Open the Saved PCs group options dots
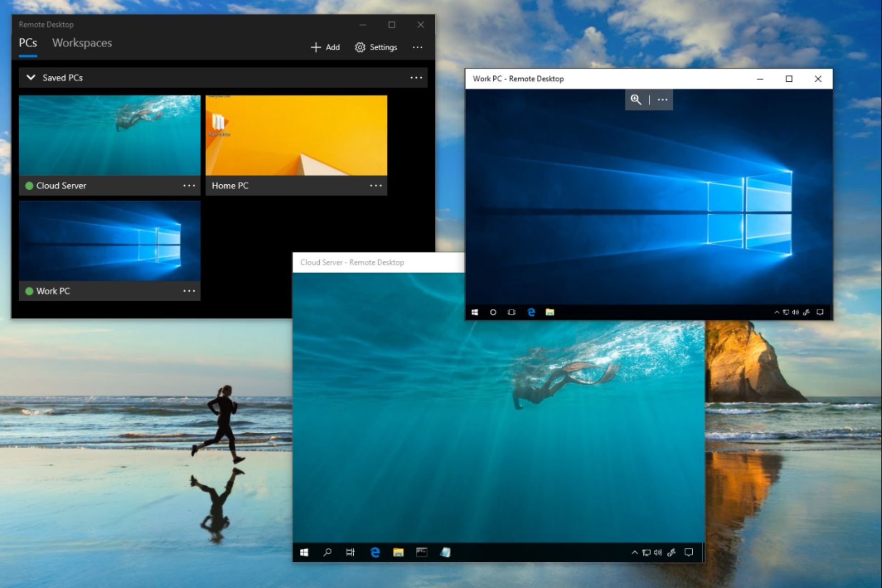The height and width of the screenshot is (588, 882). [416, 78]
